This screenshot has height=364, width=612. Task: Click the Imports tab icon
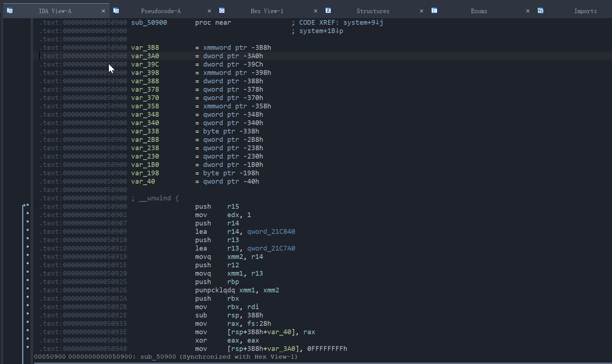click(541, 11)
